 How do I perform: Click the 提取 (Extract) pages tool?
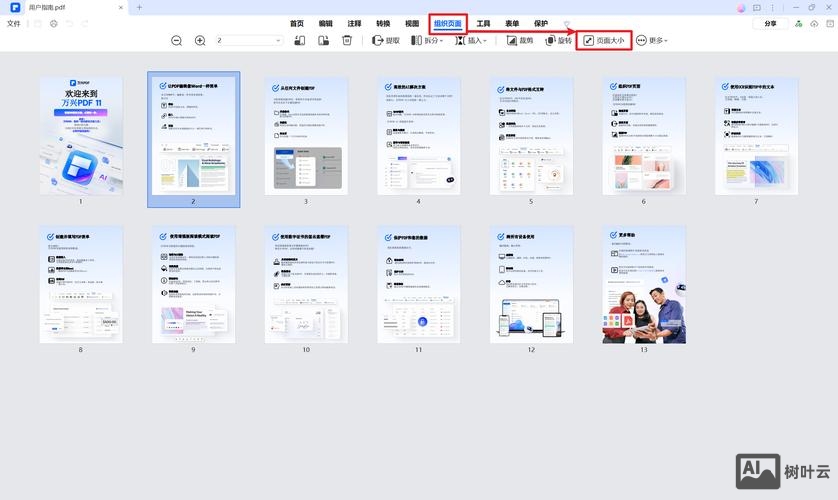coord(386,41)
